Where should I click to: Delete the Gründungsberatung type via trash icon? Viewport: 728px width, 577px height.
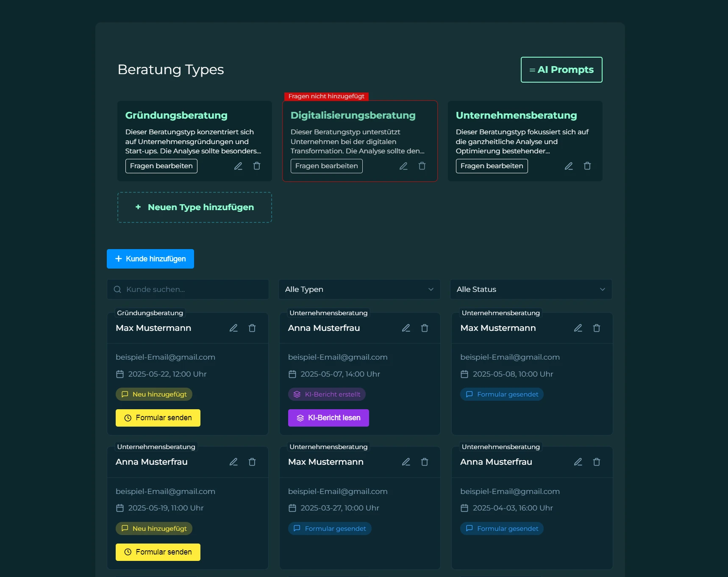[x=257, y=166]
